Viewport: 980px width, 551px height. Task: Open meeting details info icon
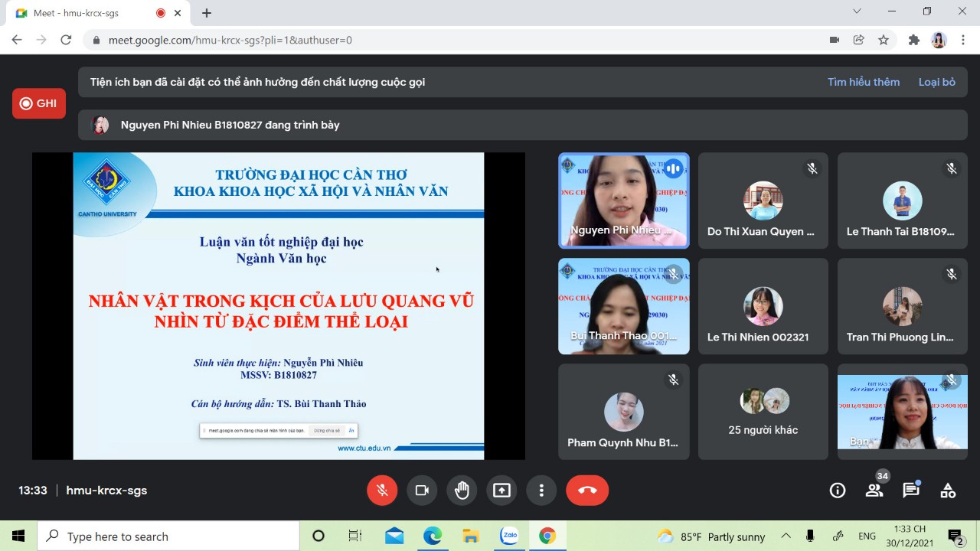pos(838,491)
